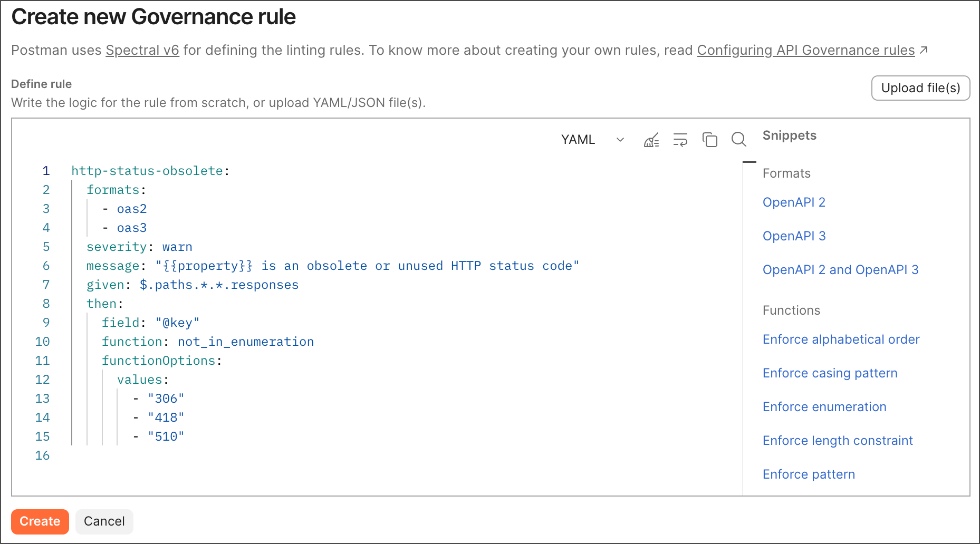The width and height of the screenshot is (980, 544).
Task: Insert the OpenAPI 3 format snippet
Action: [x=794, y=236]
